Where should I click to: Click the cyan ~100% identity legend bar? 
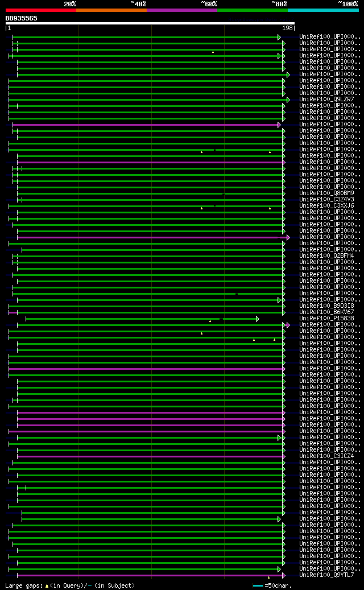click(324, 10)
